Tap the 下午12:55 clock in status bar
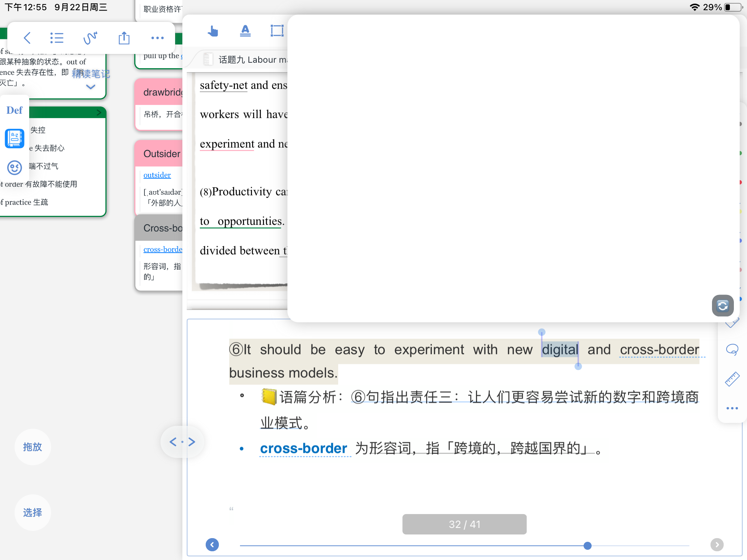Viewport: 747px width, 560px height. pos(26,7)
